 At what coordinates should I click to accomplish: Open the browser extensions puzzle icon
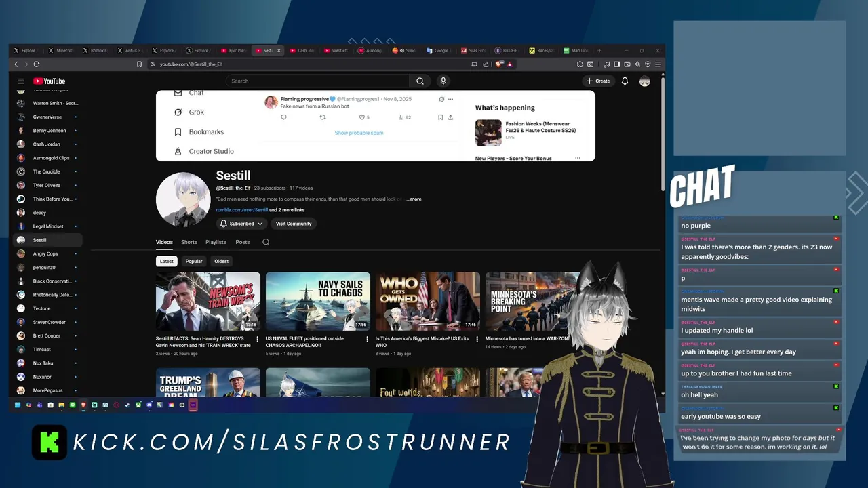point(580,64)
